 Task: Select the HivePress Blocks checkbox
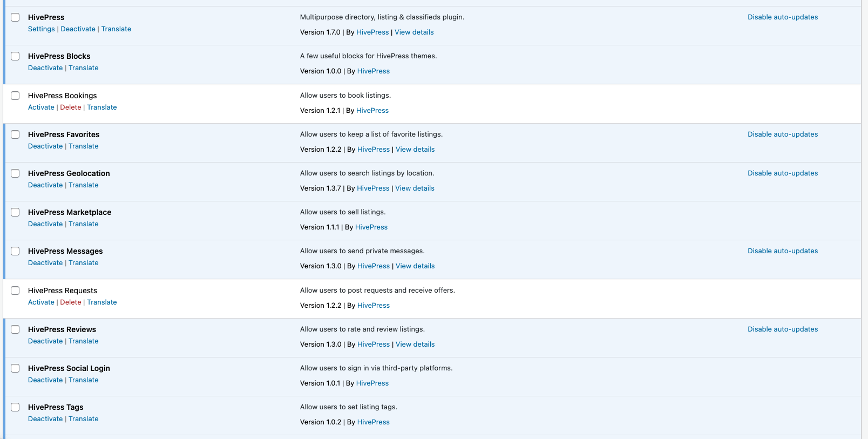pyautogui.click(x=15, y=56)
